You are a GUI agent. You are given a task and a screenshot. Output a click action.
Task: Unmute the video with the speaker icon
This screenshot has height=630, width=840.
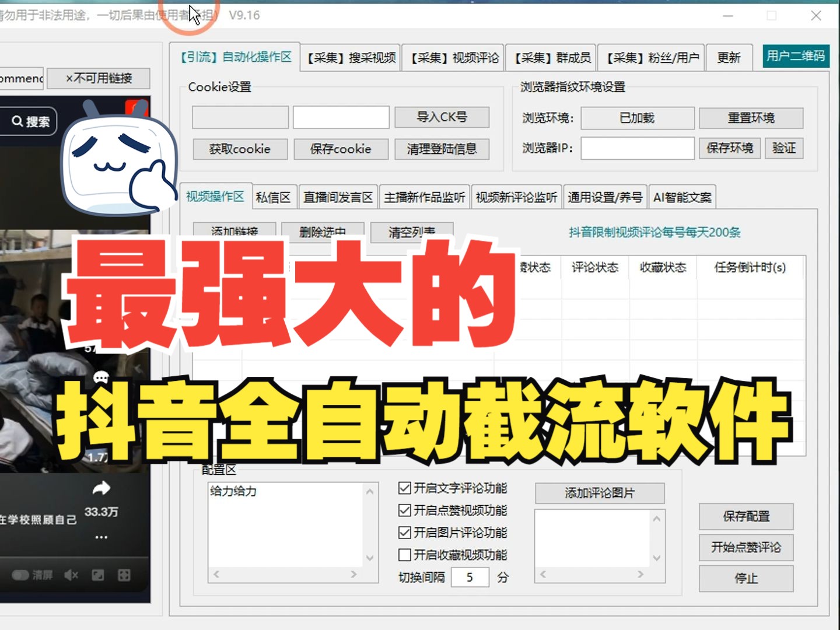point(71,575)
